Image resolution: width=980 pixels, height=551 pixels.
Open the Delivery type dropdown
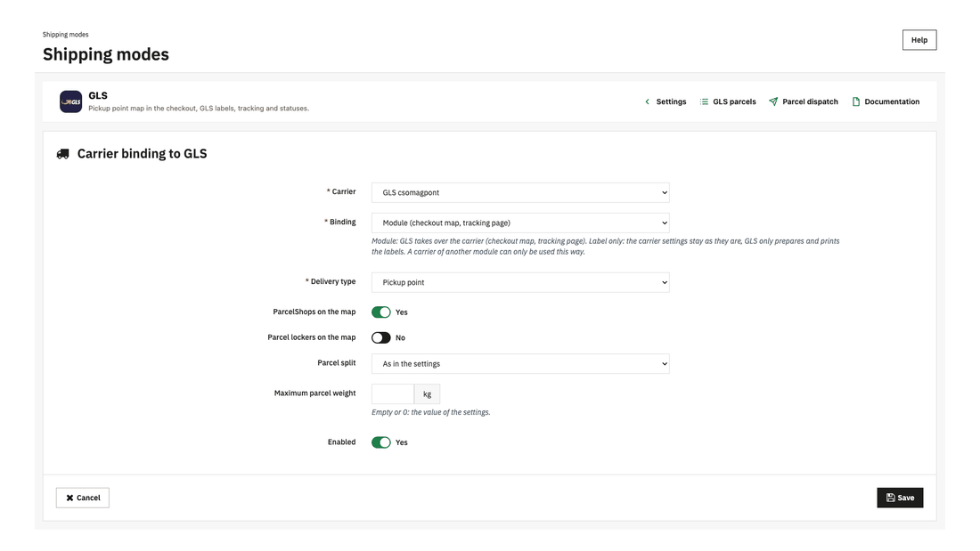(520, 282)
